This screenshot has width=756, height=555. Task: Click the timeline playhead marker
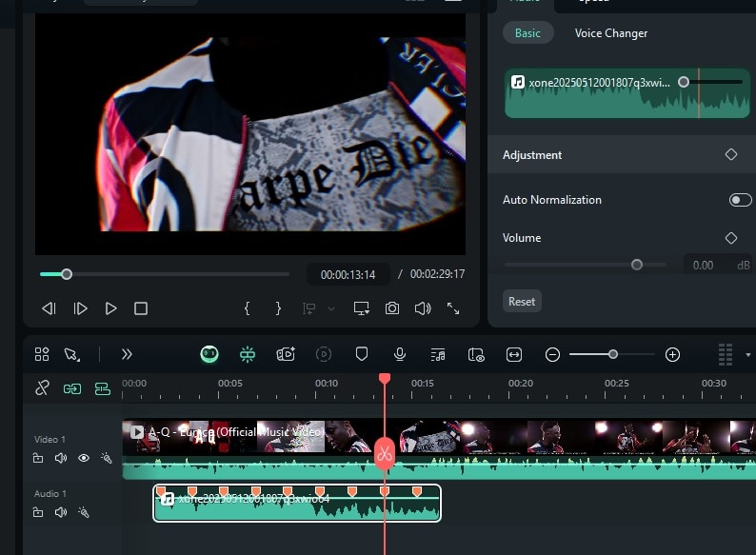(x=385, y=379)
